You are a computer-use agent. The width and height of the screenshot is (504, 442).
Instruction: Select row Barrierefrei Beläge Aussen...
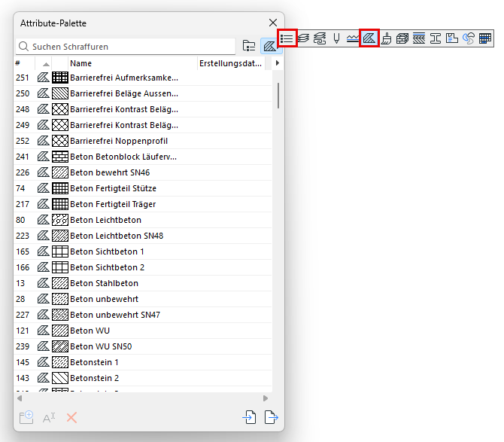coord(143,93)
